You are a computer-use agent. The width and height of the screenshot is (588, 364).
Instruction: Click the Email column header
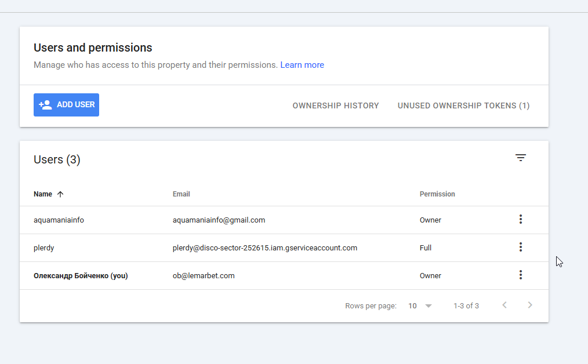pos(181,194)
